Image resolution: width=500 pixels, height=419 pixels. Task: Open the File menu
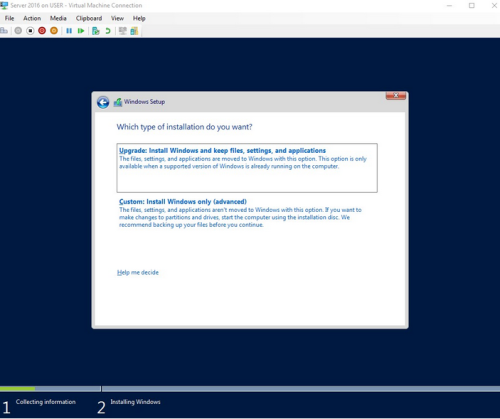9,18
